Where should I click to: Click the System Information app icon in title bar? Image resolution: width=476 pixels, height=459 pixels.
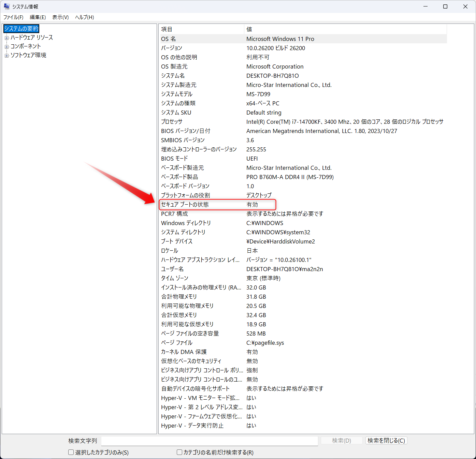(x=6, y=6)
